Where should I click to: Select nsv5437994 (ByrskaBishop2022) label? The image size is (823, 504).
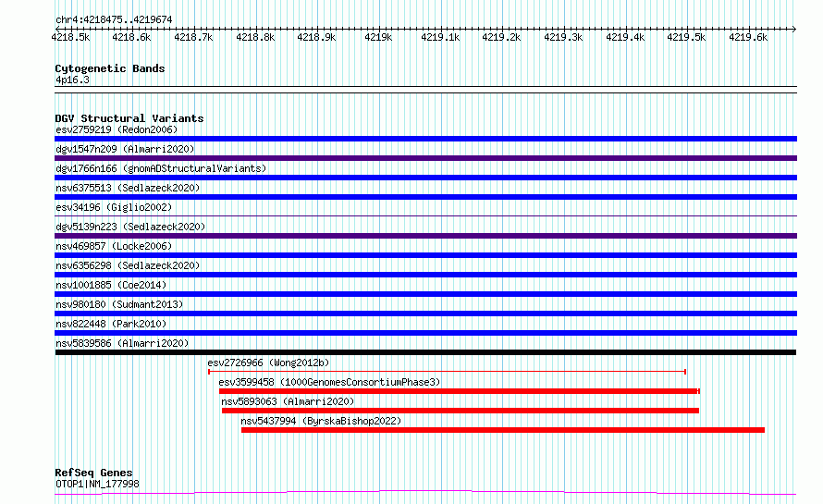coord(321,421)
